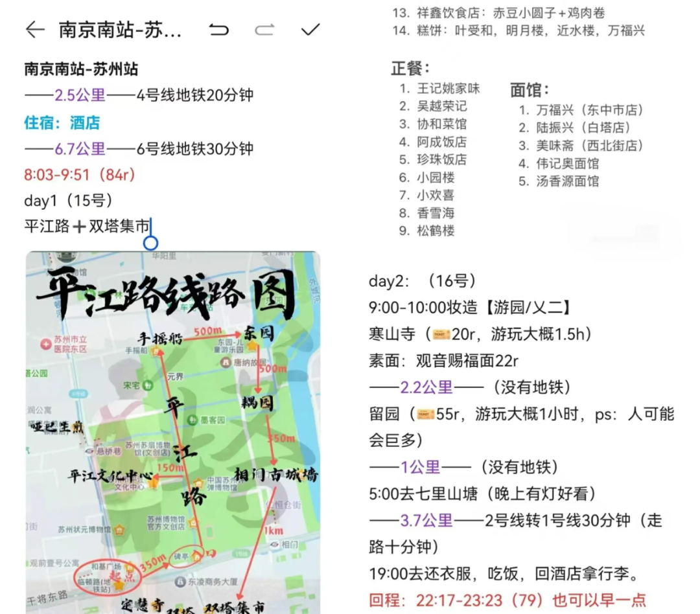Click the purple 2.5公里 distance text
The image size is (700, 614).
coord(80,96)
